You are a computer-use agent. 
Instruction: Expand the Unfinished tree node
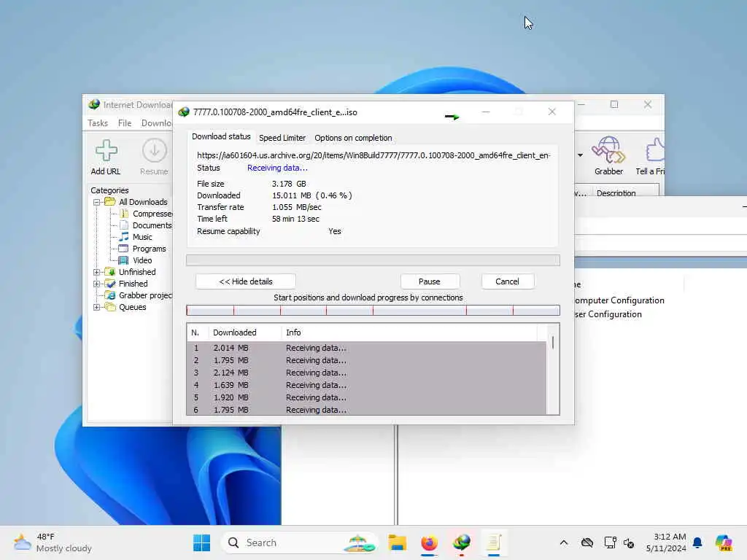coord(97,272)
